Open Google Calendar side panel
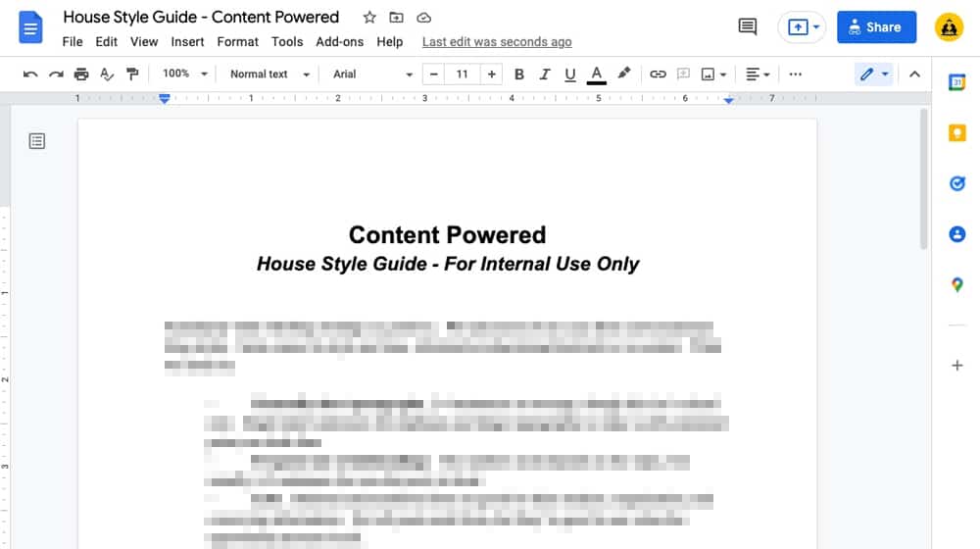Screen dimensions: 980x549 (956, 82)
